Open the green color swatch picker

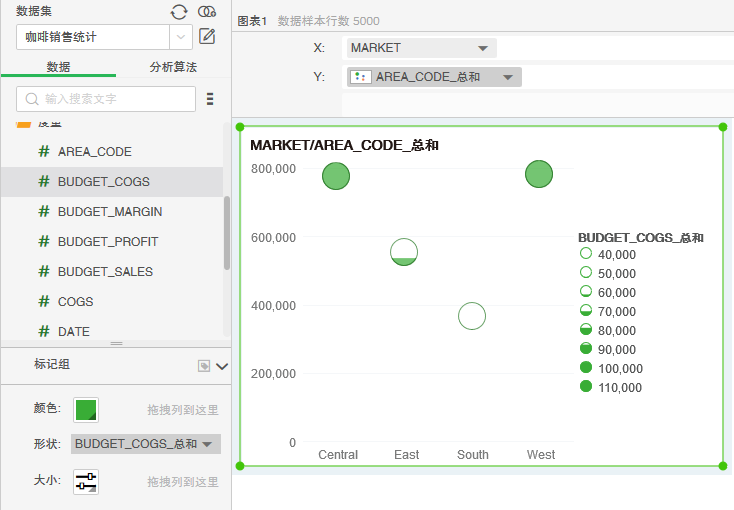[x=86, y=409]
